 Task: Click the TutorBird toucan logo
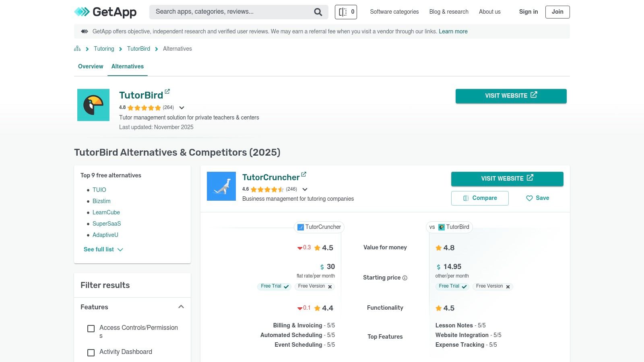tap(93, 105)
